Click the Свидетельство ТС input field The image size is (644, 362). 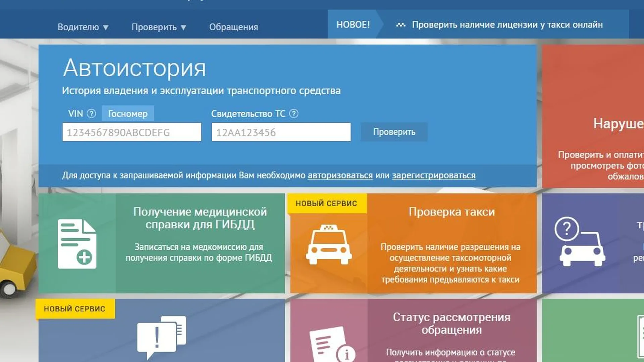pyautogui.click(x=281, y=132)
